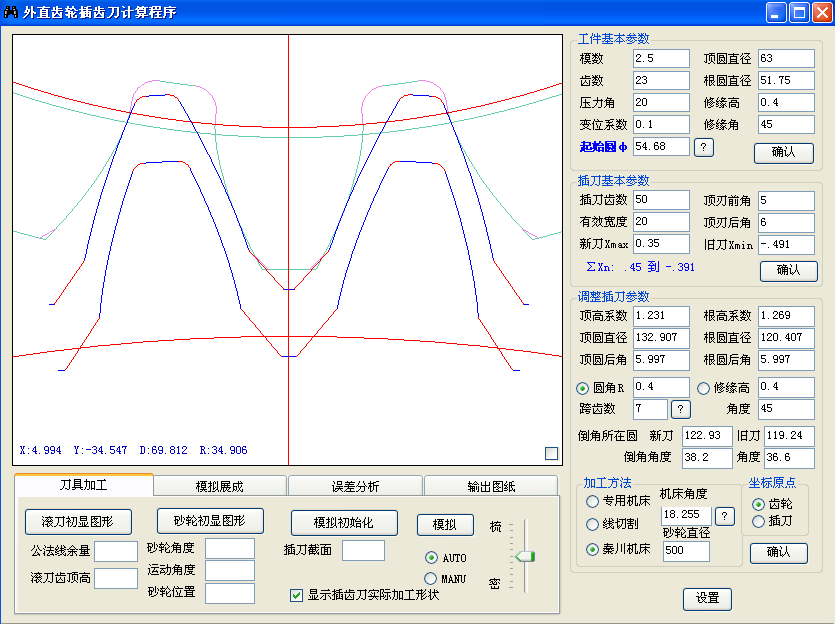Click the workpiece 顶圆直径 field showing 63
The width and height of the screenshot is (835, 624).
[x=786, y=59]
